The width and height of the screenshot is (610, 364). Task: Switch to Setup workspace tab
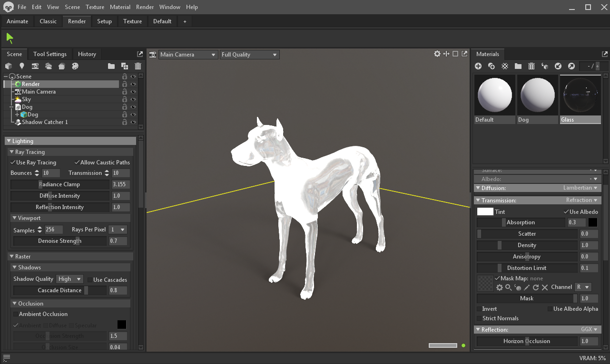tap(104, 21)
